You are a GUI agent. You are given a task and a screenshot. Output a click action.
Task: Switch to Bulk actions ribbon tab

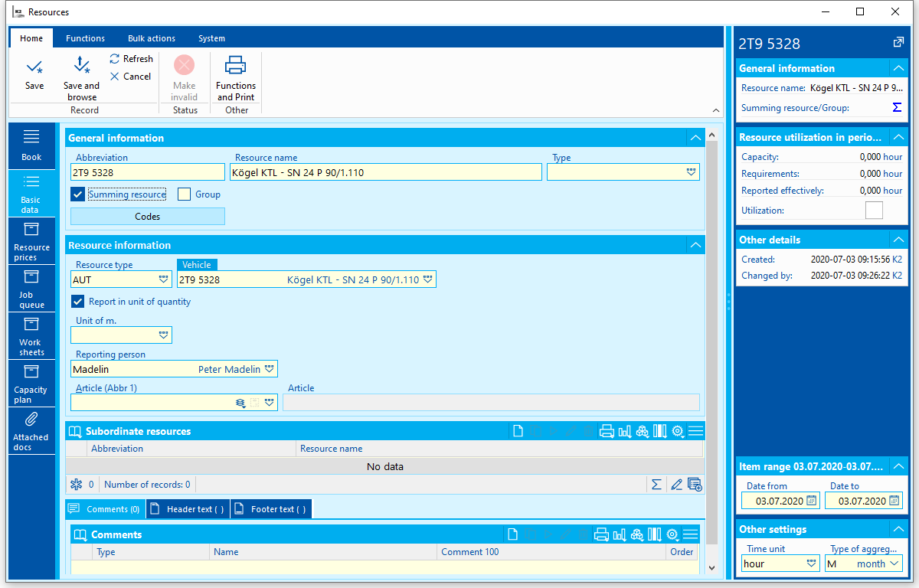pyautogui.click(x=152, y=38)
